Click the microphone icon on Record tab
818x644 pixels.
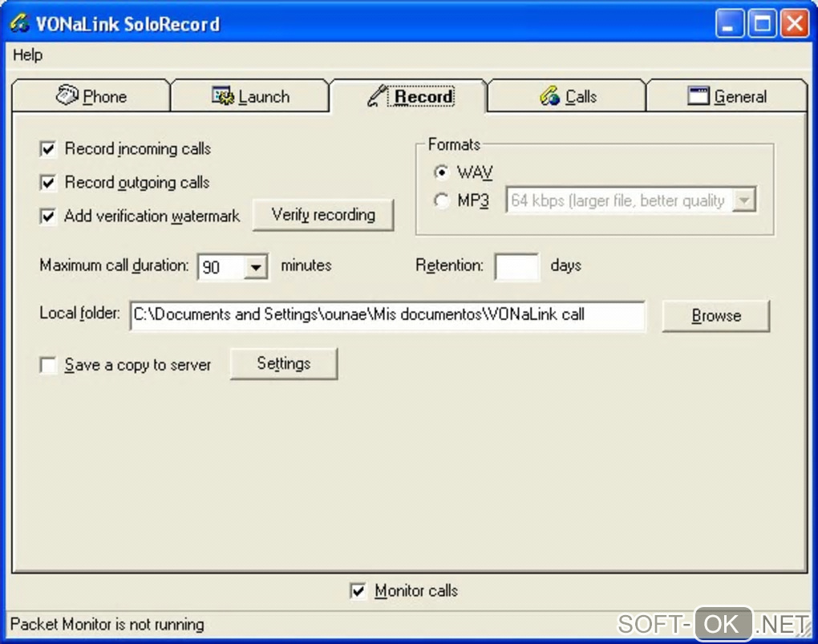[x=377, y=95]
